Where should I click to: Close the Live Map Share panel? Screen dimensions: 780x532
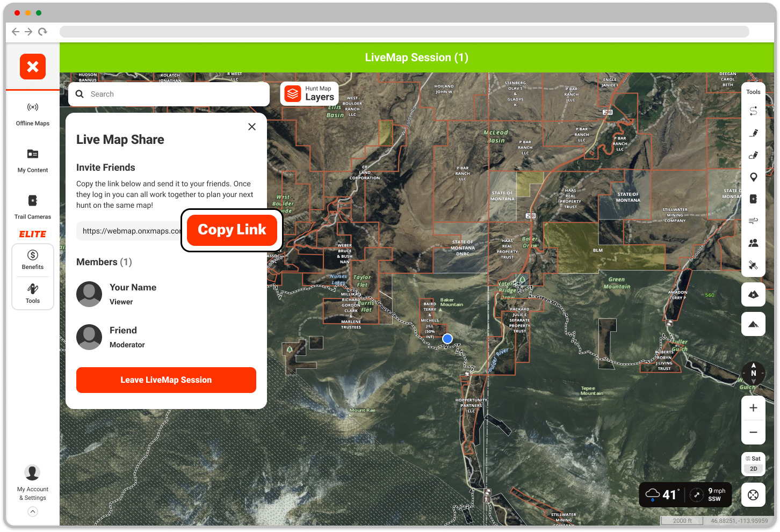click(252, 127)
